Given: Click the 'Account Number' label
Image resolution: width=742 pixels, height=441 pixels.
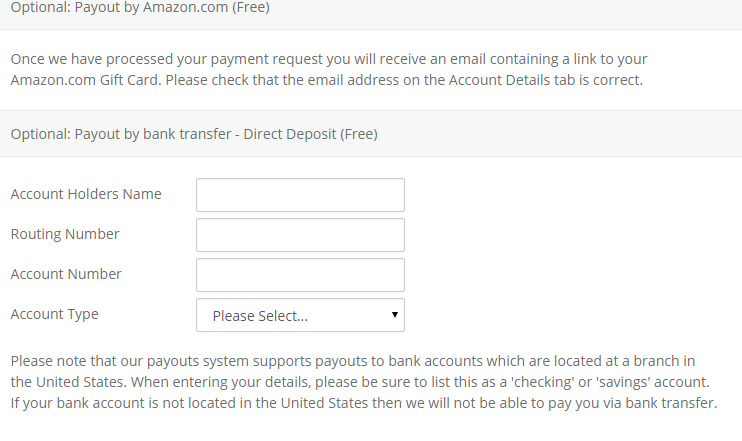Looking at the screenshot, I should click(66, 274).
